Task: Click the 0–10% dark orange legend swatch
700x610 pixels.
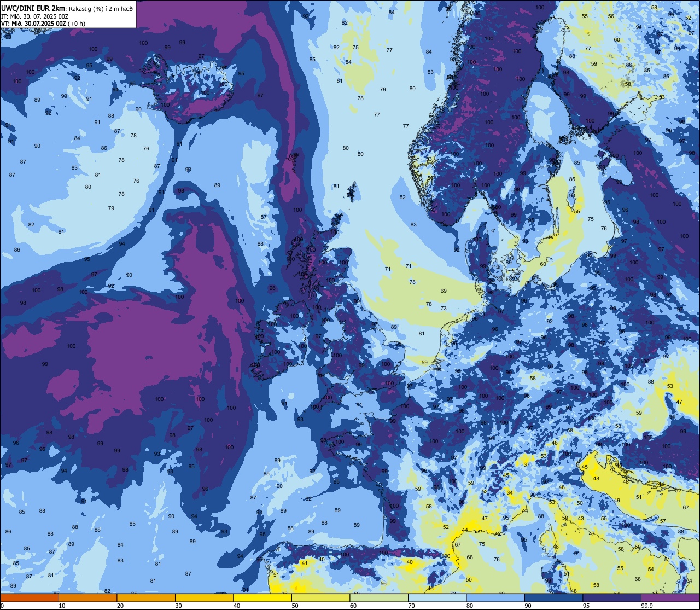Action: pyautogui.click(x=30, y=597)
